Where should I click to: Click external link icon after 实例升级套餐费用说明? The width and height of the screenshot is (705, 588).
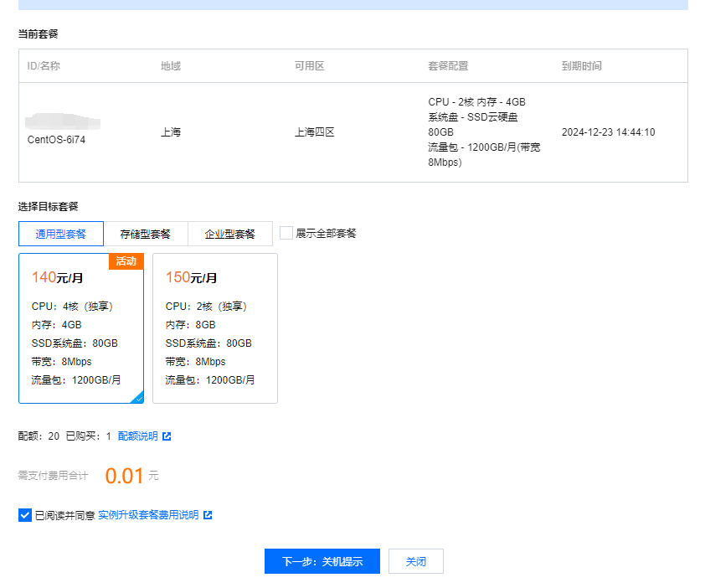coord(208,515)
